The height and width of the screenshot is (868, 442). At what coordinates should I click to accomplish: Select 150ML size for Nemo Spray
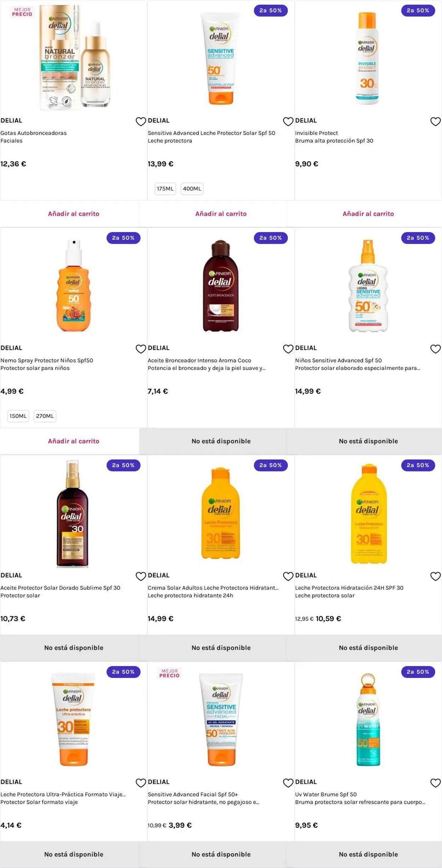coord(18,416)
